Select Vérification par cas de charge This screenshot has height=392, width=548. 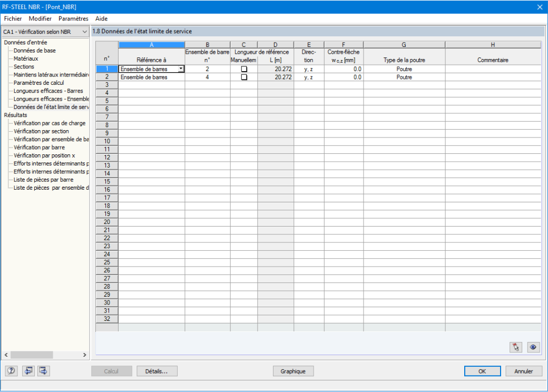coord(50,123)
